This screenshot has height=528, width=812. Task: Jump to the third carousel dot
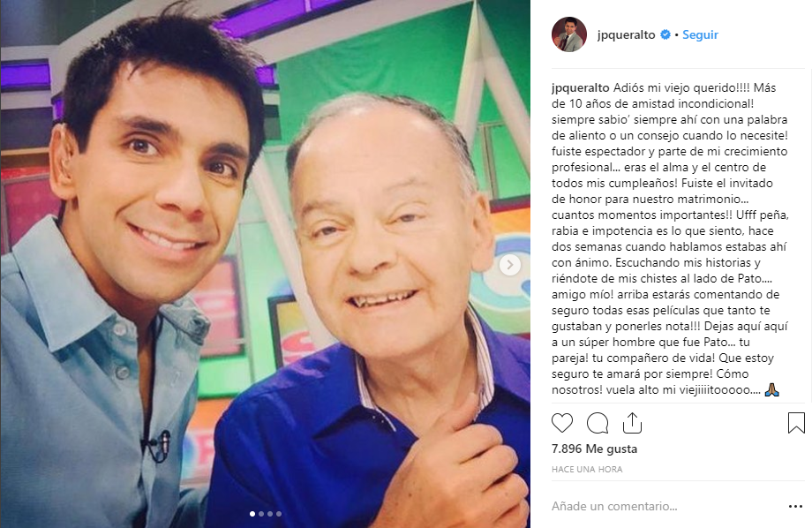tap(270, 514)
